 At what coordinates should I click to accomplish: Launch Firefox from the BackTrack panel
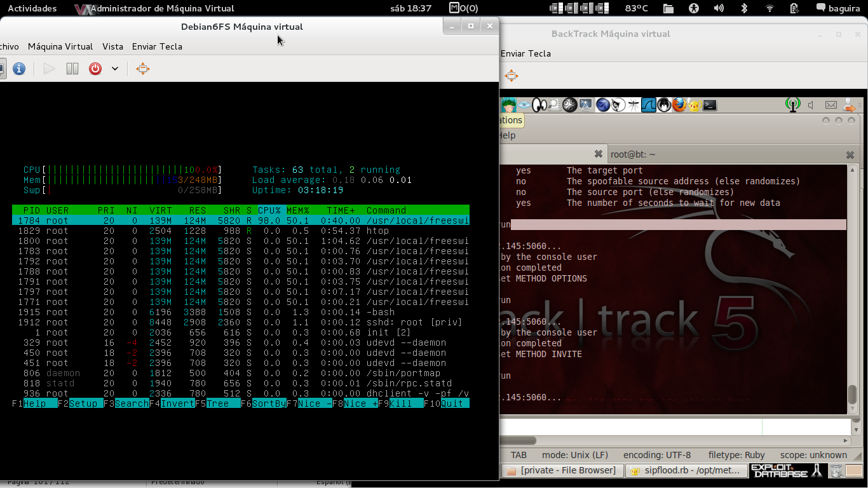coord(679,105)
